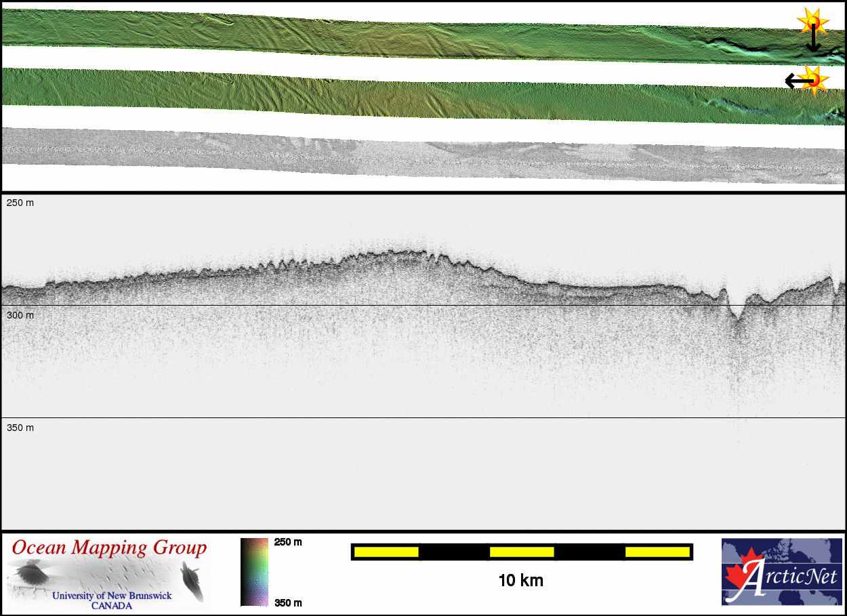Click the leftmost yellow scale bar segment
Viewport: 847px width, 616px height.
pyautogui.click(x=386, y=552)
